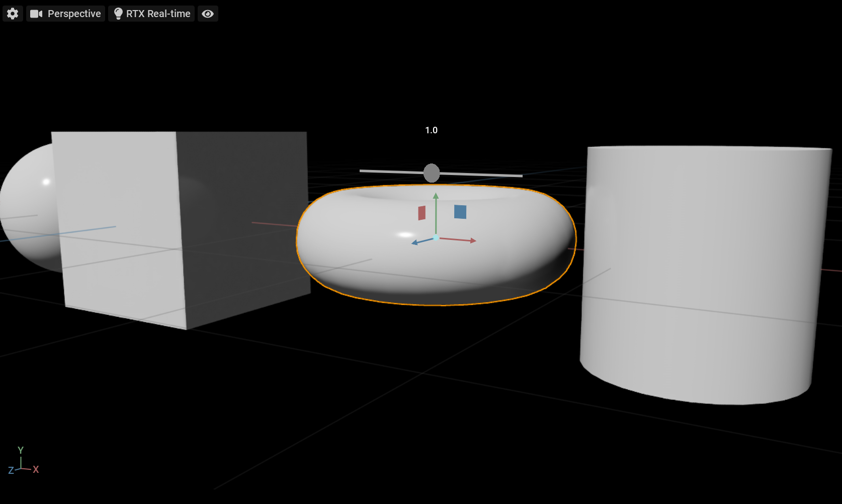This screenshot has width=842, height=504.
Task: Select the blue Z-axis gizmo arrow
Action: [x=416, y=243]
